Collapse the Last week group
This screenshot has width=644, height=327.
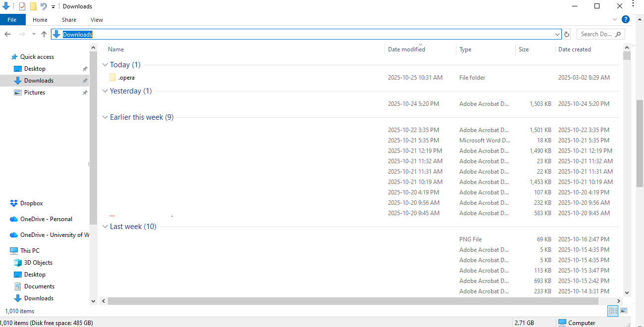coord(105,226)
